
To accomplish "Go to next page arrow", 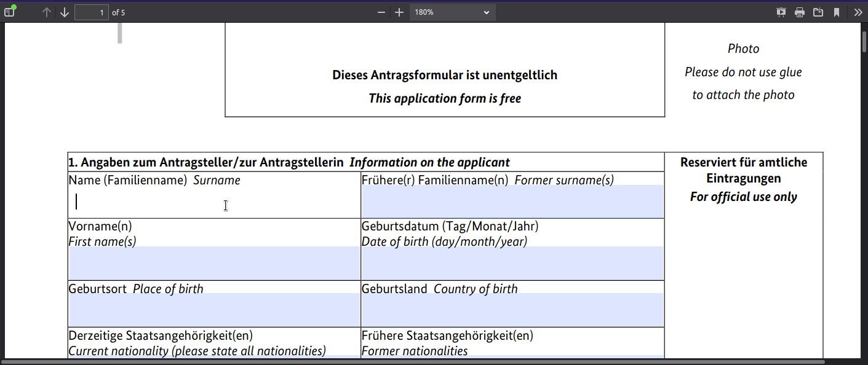I will (65, 12).
